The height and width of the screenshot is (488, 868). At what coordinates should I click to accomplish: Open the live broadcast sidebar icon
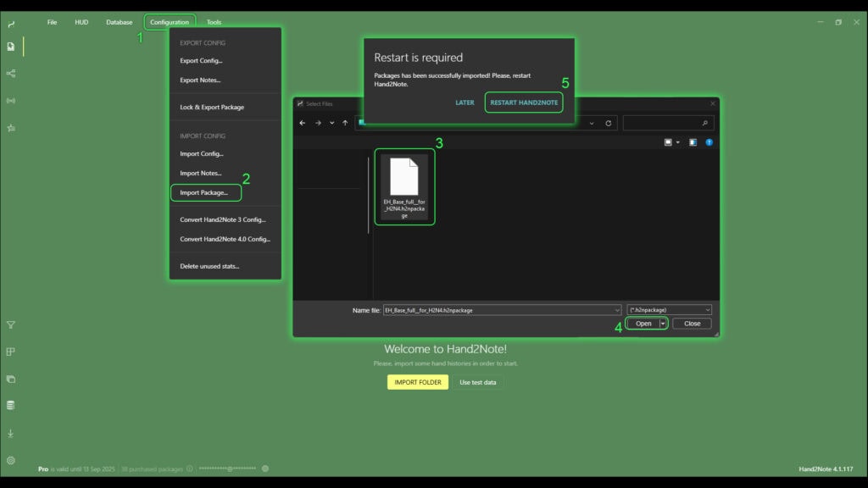pyautogui.click(x=11, y=101)
